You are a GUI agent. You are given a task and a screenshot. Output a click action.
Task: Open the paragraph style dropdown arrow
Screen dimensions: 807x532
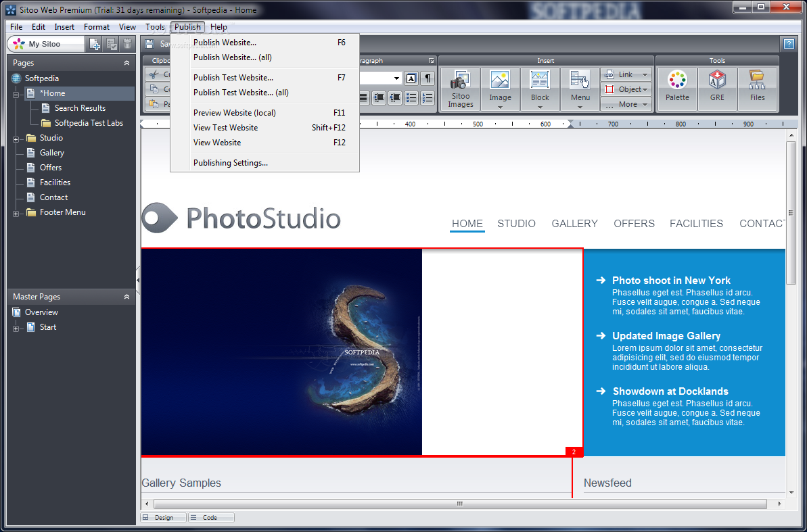[397, 78]
